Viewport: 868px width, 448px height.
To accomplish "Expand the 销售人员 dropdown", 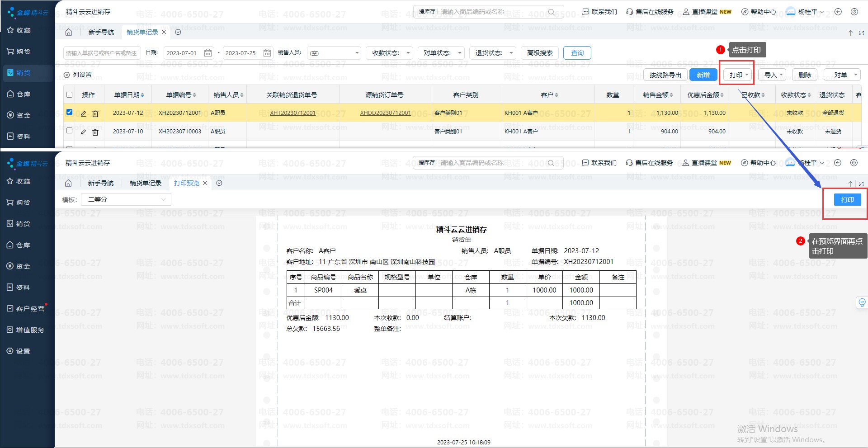I will [x=334, y=53].
